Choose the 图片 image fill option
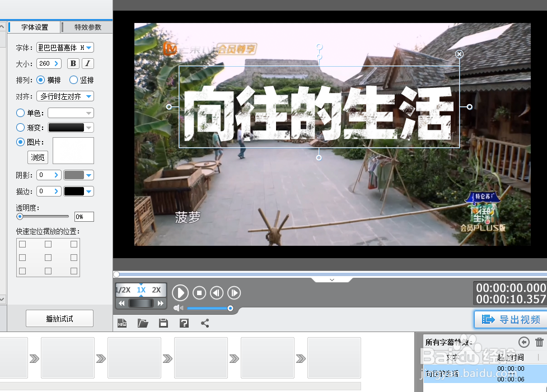This screenshot has width=547, height=392. click(20, 142)
